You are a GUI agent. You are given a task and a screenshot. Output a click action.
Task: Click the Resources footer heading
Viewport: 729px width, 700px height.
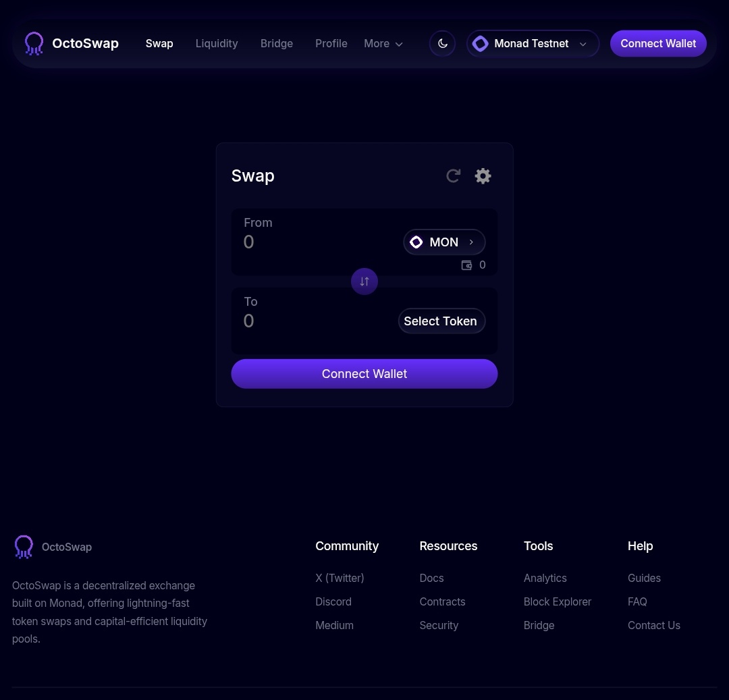click(448, 546)
